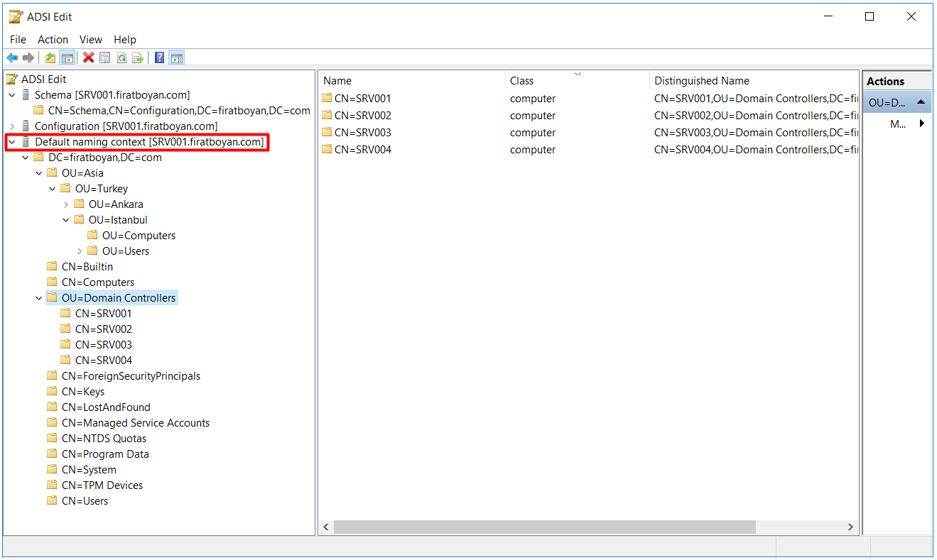Click the Back arrow toolbar icon

point(11,58)
